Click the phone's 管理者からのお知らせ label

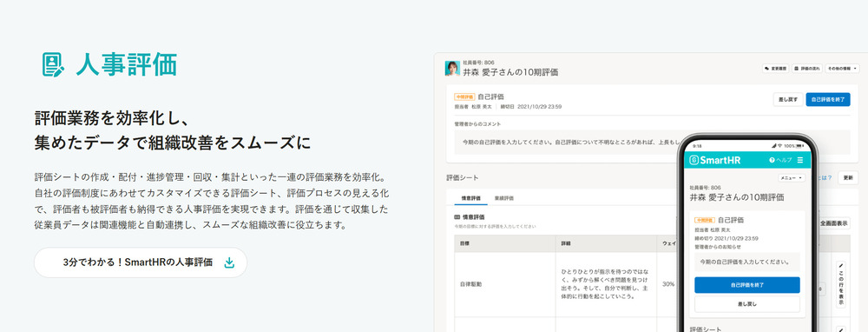point(718,247)
